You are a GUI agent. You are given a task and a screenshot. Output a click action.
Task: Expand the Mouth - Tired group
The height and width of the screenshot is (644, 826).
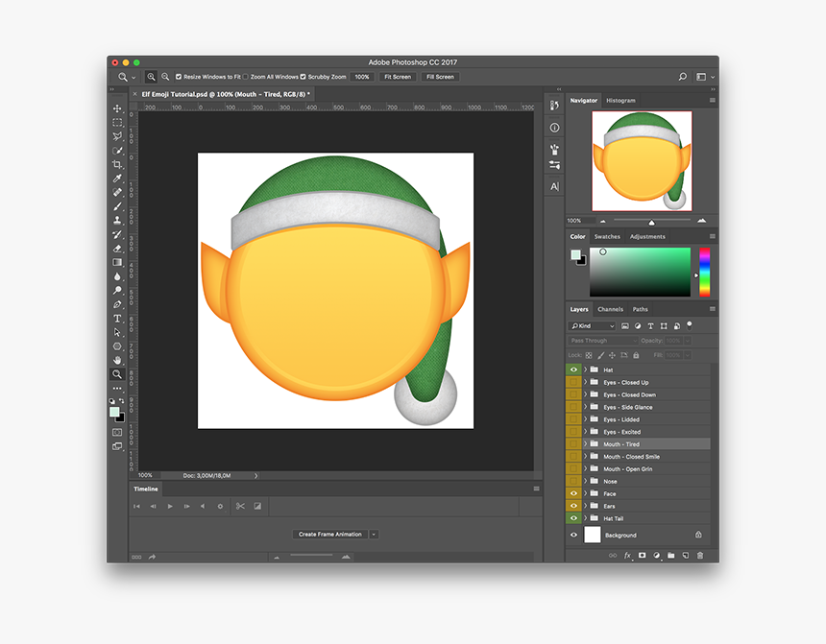(587, 444)
